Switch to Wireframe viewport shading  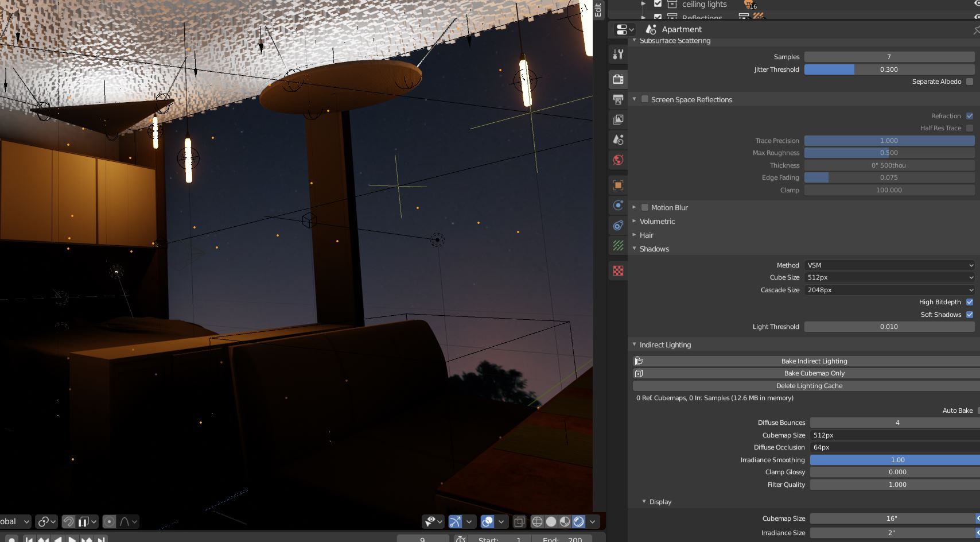(538, 522)
